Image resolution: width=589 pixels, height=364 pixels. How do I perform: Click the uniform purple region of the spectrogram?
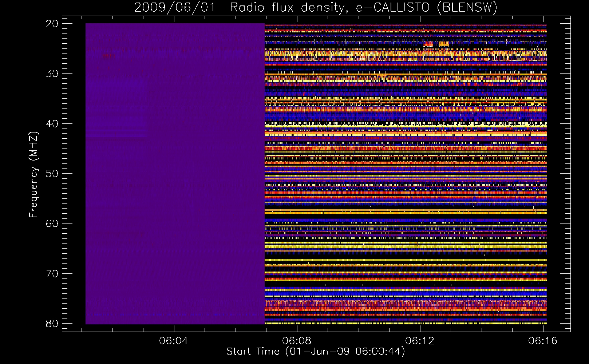(175, 174)
